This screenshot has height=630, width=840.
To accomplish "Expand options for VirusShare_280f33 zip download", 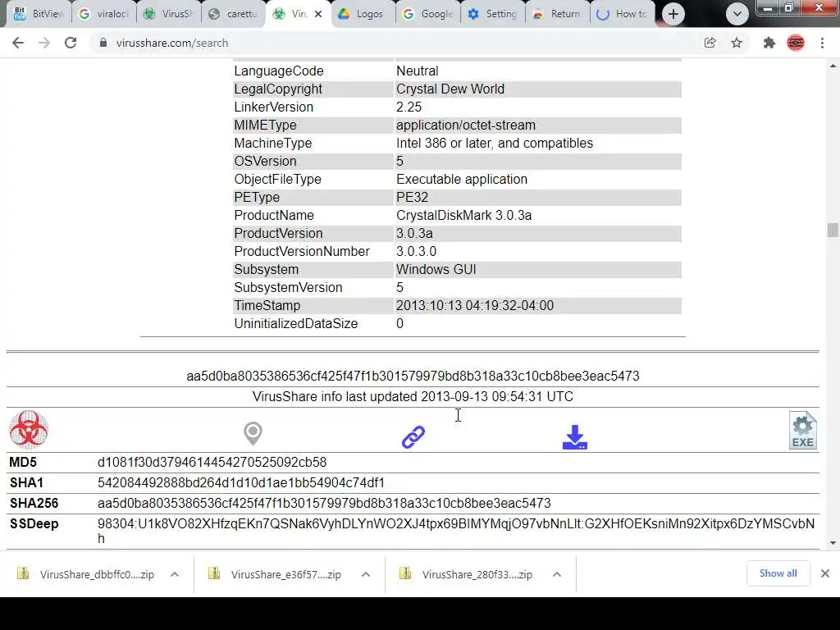I will point(557,574).
